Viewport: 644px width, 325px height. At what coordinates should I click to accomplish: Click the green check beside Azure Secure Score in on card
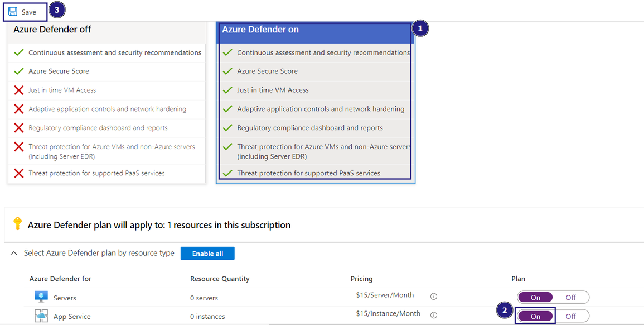pyautogui.click(x=227, y=71)
